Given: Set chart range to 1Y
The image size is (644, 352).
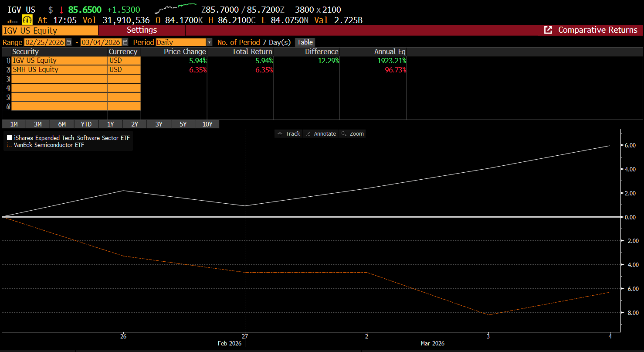Looking at the screenshot, I should point(110,124).
